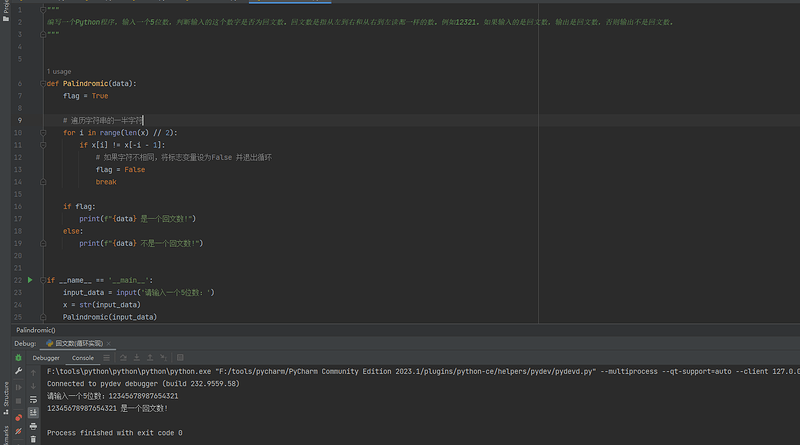Click the Evaluate Expression calculator icon

click(180, 358)
